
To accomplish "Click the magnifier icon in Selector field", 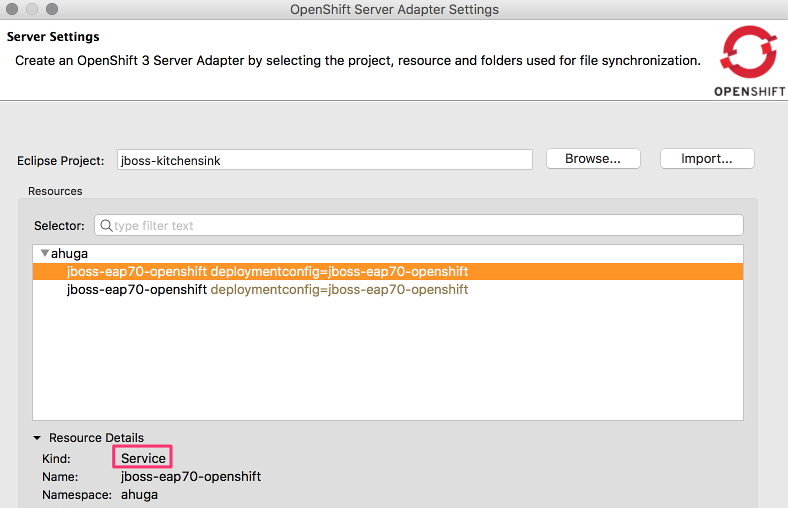I will [106, 226].
